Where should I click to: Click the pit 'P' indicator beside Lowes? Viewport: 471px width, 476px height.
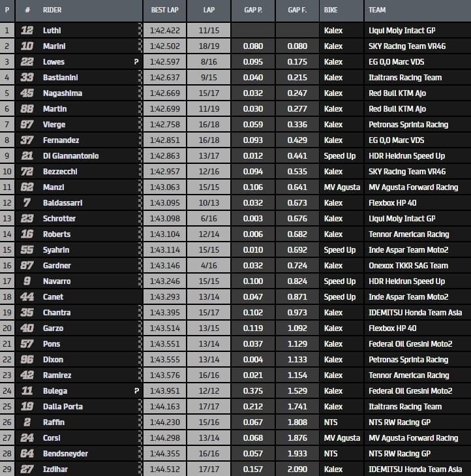[136, 62]
